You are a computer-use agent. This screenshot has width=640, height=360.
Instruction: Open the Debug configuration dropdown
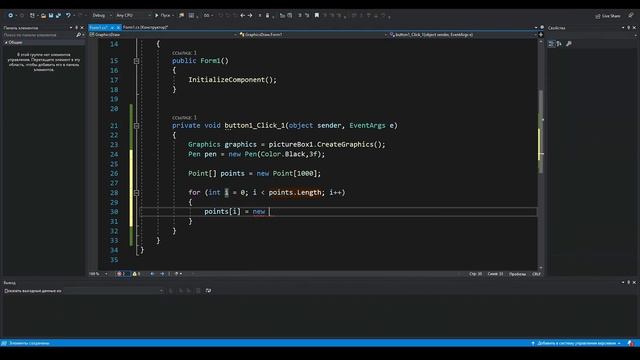tap(102, 16)
